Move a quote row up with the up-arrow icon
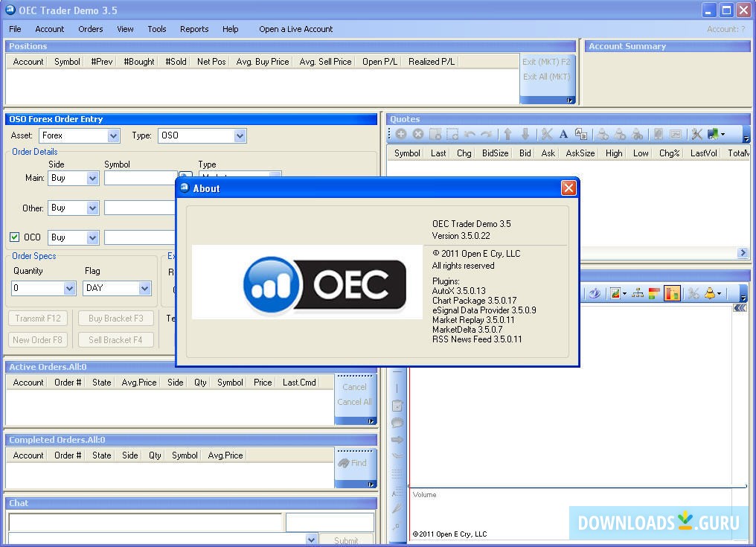 (508, 135)
